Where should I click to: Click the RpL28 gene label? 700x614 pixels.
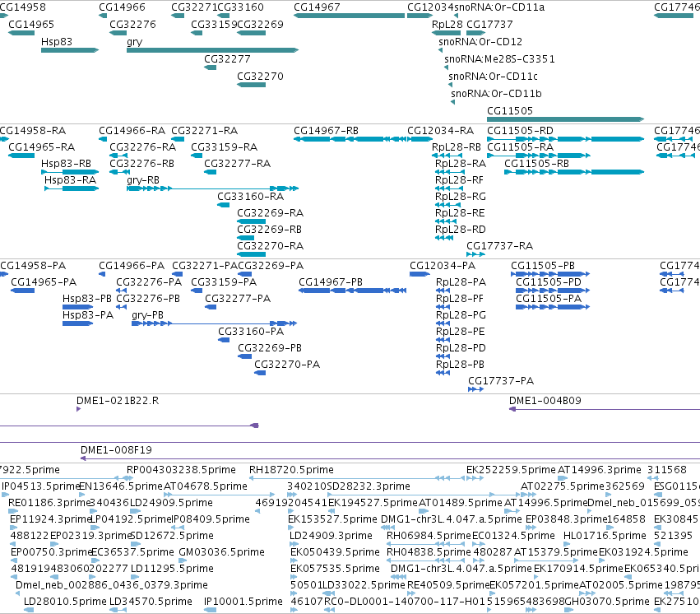[447, 25]
